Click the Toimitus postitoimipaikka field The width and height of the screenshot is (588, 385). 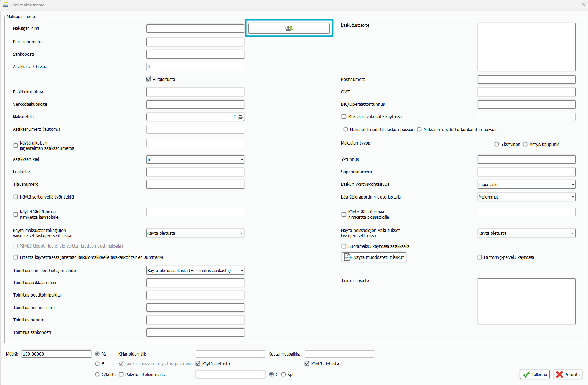tap(195, 295)
